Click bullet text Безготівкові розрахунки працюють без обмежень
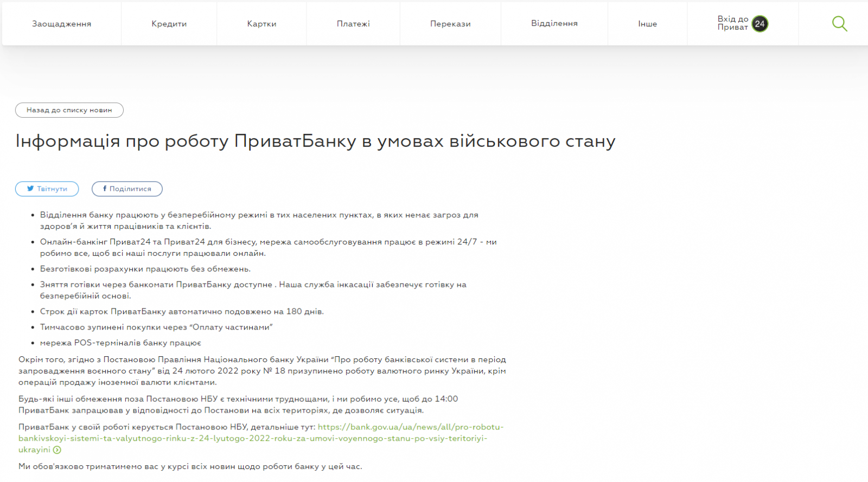 tap(145, 269)
